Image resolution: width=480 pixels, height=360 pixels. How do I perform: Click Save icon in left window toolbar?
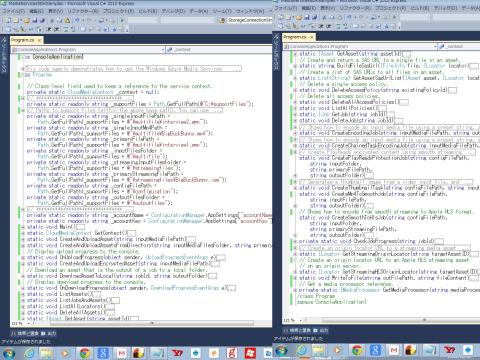[x=35, y=20]
